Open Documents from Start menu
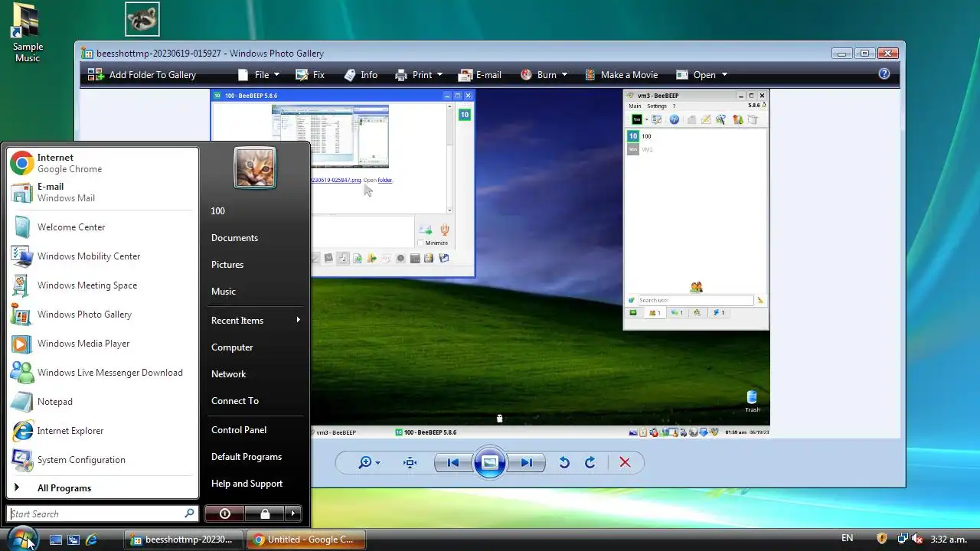This screenshot has width=980, height=551. click(254, 238)
